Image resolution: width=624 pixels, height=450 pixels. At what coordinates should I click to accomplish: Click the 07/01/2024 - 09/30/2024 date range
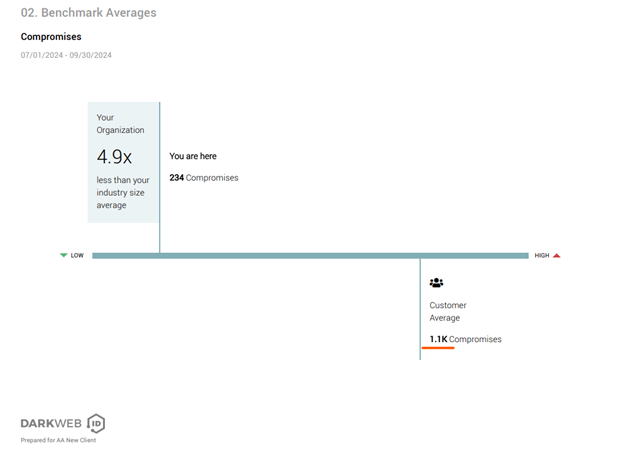click(66, 55)
